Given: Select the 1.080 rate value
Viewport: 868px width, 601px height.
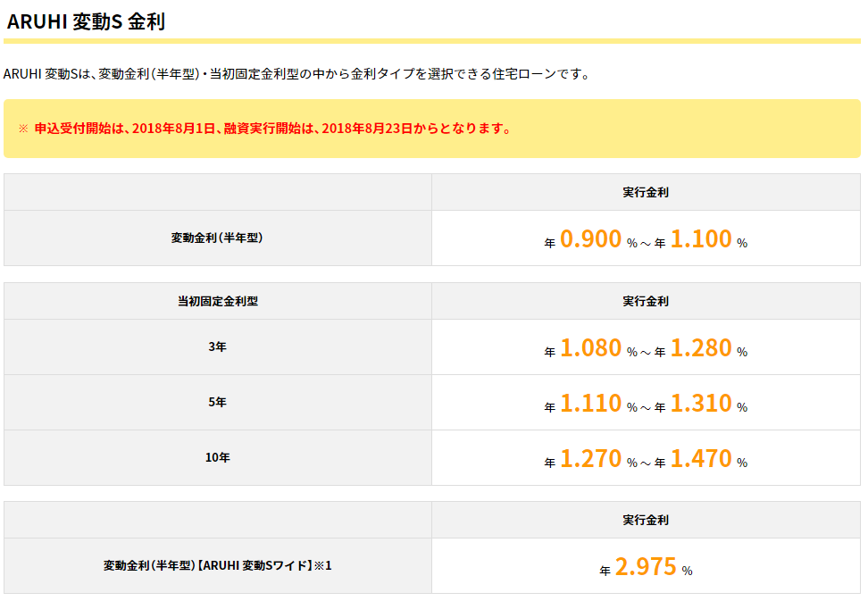Looking at the screenshot, I should [590, 348].
